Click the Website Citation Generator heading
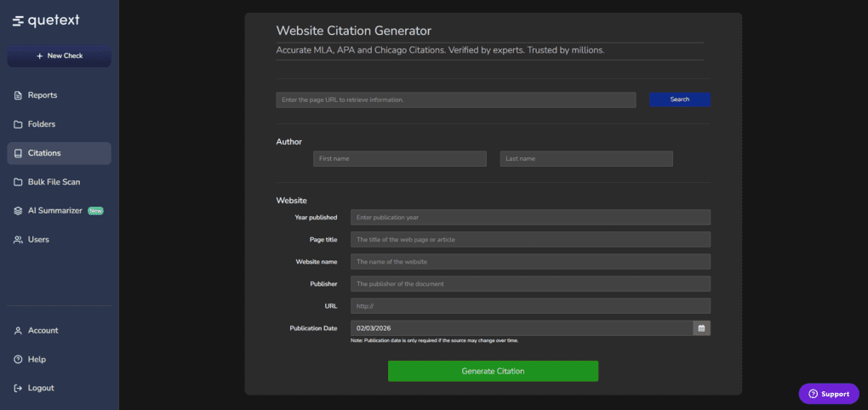This screenshot has width=868, height=410. pyautogui.click(x=353, y=31)
